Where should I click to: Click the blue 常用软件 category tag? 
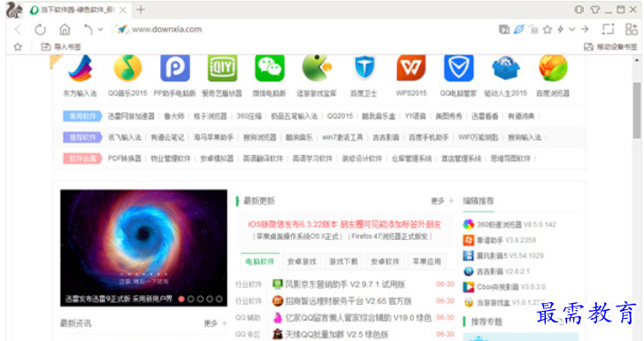[82, 116]
